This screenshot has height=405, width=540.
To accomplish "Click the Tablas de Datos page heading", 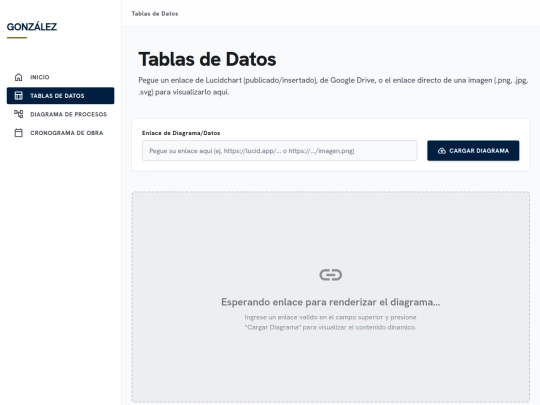I will (x=207, y=59).
